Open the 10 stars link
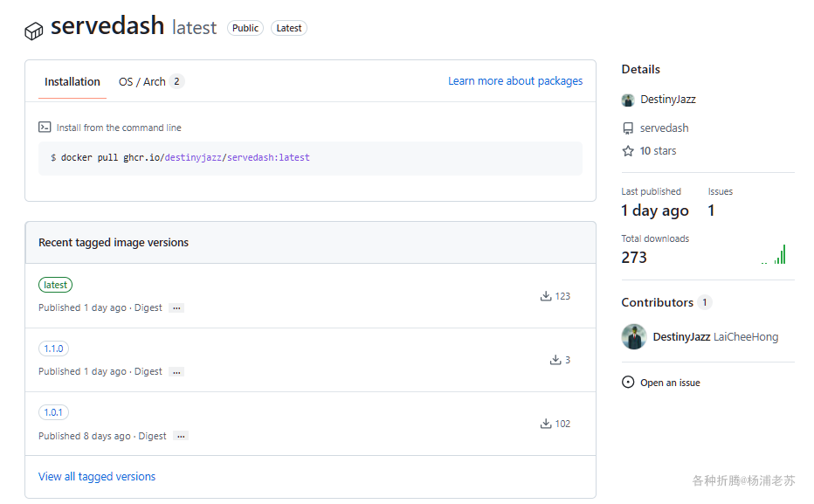Screen dimensions: 814x504 click(x=658, y=150)
